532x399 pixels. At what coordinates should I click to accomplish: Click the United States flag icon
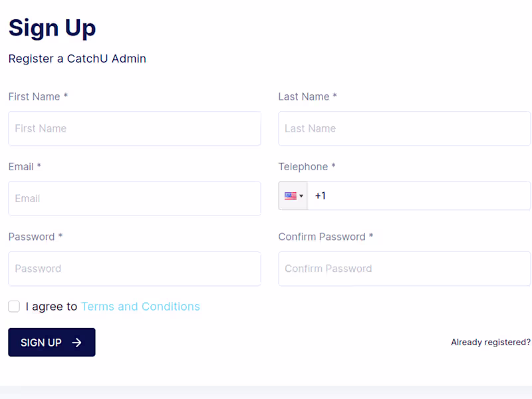(x=290, y=196)
